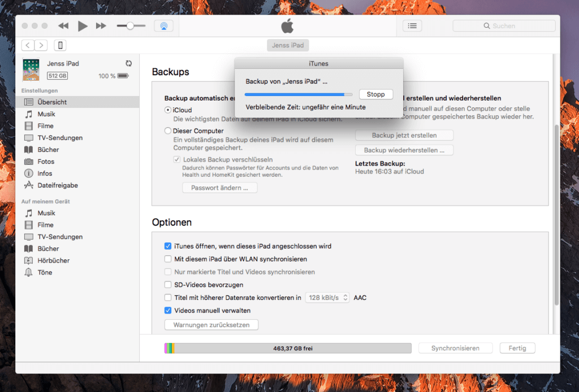Enable Mit diesem iPad über WLAN synchronisieren

(168, 259)
